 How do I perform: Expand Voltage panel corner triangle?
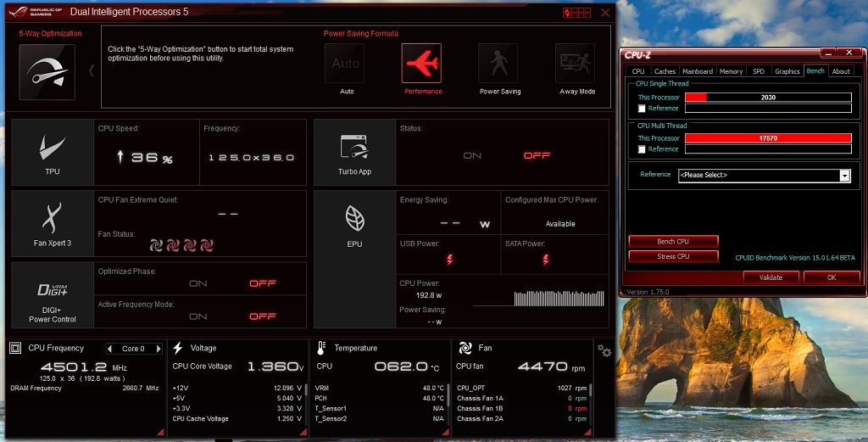[303, 432]
